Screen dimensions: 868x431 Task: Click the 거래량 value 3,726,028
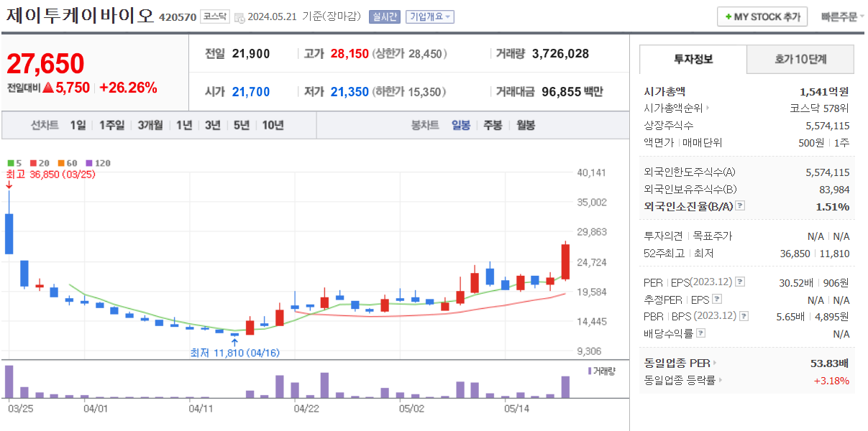(561, 54)
